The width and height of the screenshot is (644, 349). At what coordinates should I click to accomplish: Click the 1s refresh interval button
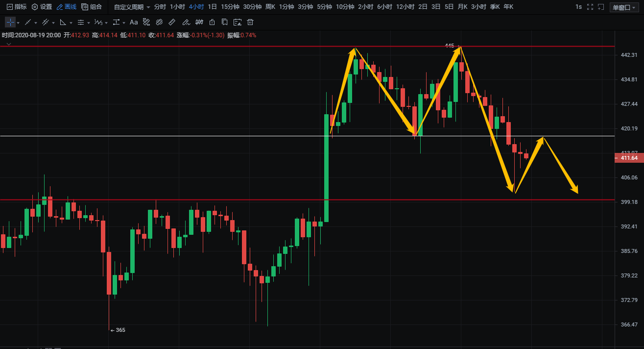[578, 7]
